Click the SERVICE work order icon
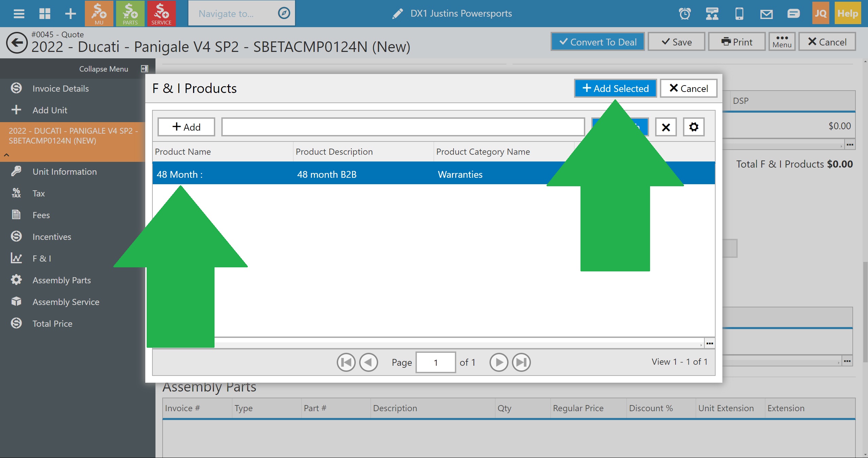Screen dimensions: 868x458 (161, 14)
